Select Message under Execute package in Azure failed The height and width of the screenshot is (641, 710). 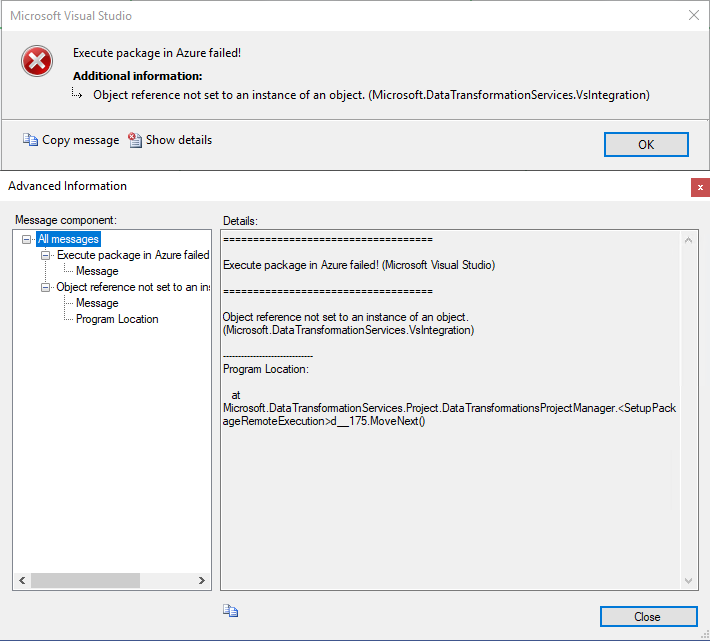[97, 271]
